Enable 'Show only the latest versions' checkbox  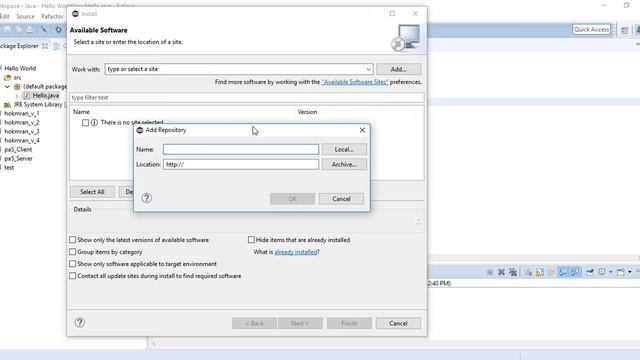coord(73,240)
